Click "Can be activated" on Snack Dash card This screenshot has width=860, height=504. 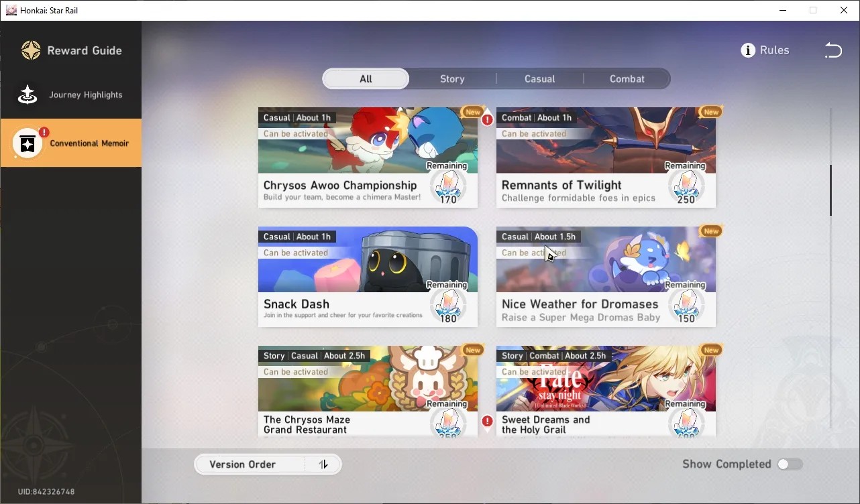(296, 253)
